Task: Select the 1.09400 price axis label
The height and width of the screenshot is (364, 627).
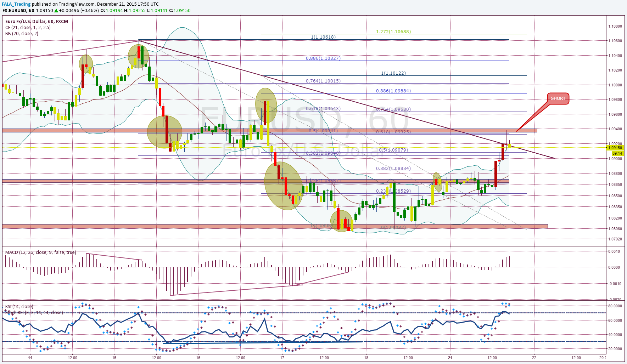Action: pyautogui.click(x=615, y=129)
